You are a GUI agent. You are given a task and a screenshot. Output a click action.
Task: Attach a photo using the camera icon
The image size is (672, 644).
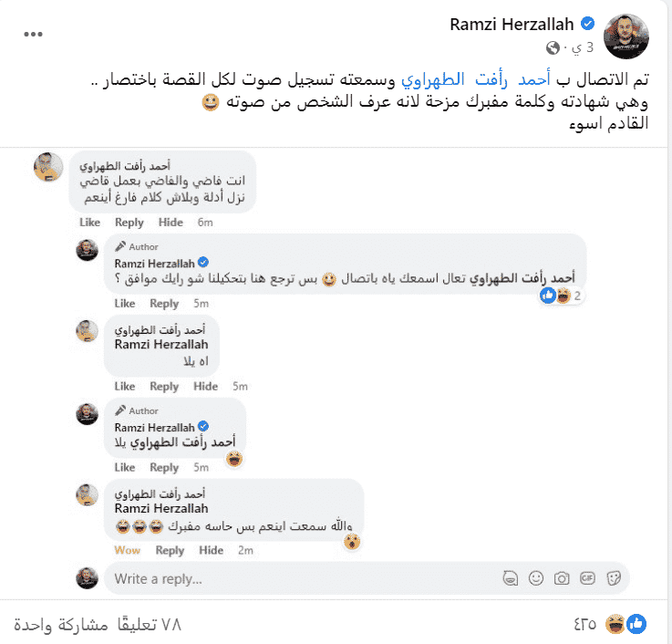[x=562, y=578]
